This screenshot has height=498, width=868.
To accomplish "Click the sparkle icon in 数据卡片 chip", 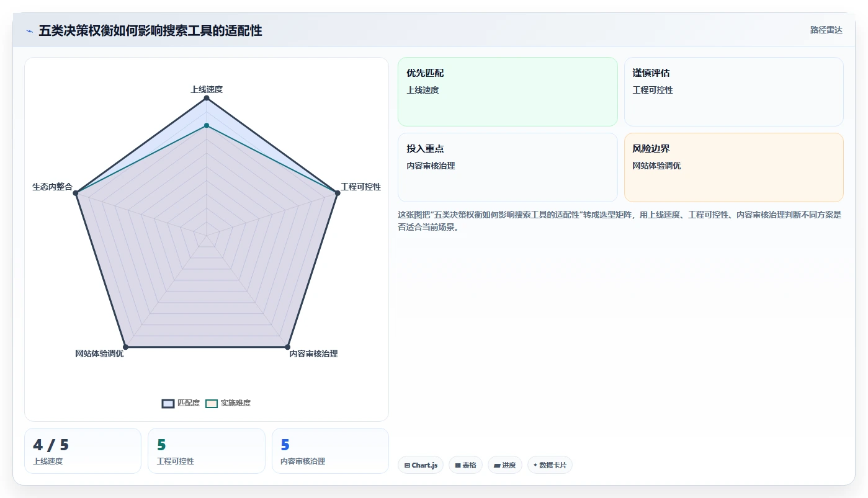I will [x=535, y=465].
